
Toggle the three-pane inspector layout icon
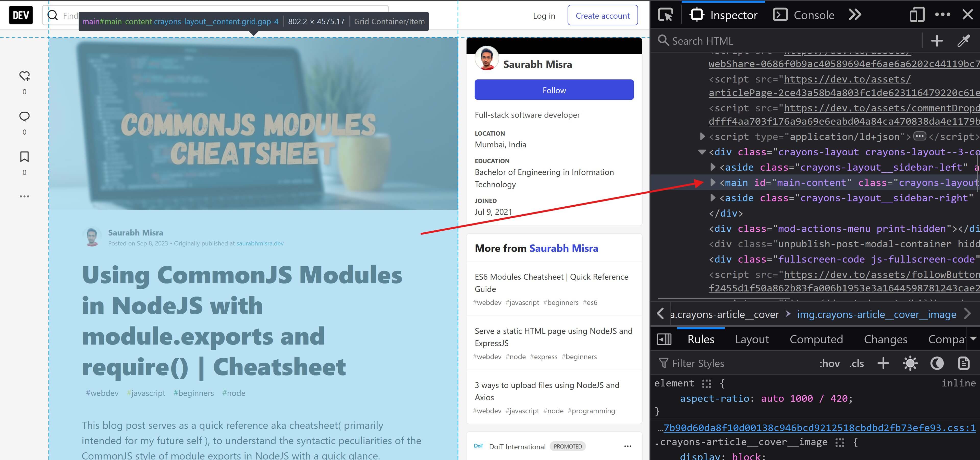coord(664,339)
